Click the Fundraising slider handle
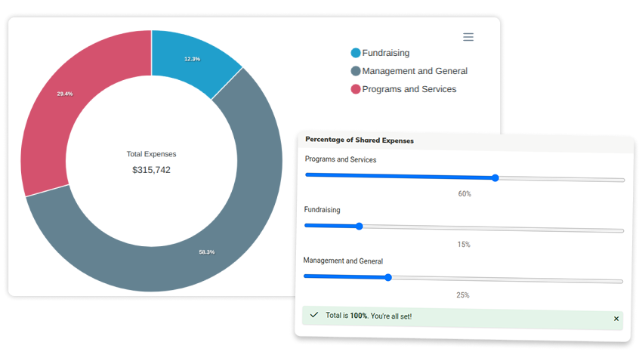 [x=359, y=226]
